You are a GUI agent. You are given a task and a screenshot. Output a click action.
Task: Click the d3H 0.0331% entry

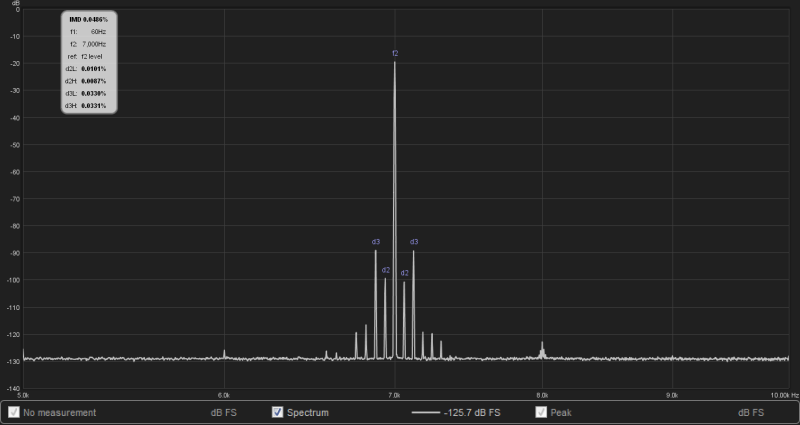pos(86,106)
